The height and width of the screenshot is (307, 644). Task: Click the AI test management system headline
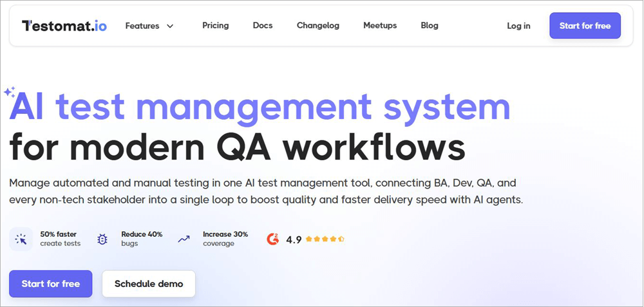coord(260,107)
